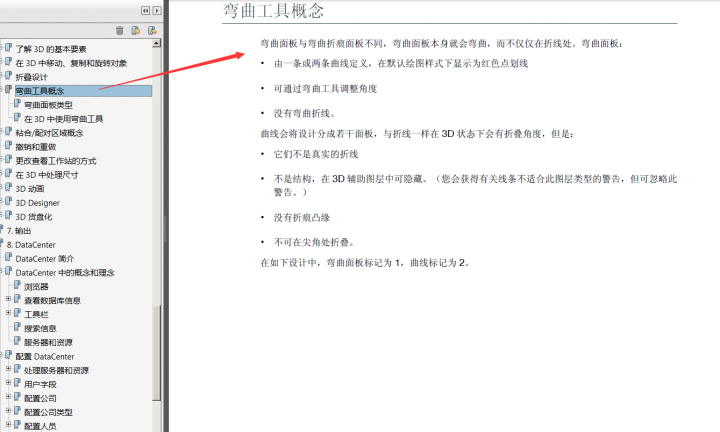Image resolution: width=720 pixels, height=432 pixels.
Task: Click the bookmark icon beside 粘合/配对区域概念
Action: tap(9, 132)
